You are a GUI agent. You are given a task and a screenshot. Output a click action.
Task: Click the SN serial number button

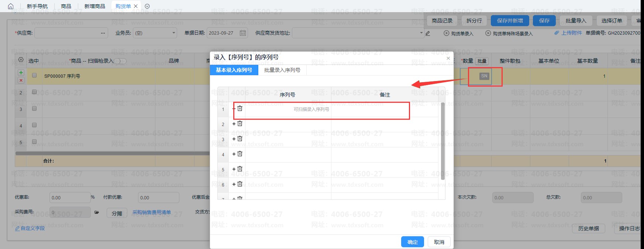click(x=484, y=76)
